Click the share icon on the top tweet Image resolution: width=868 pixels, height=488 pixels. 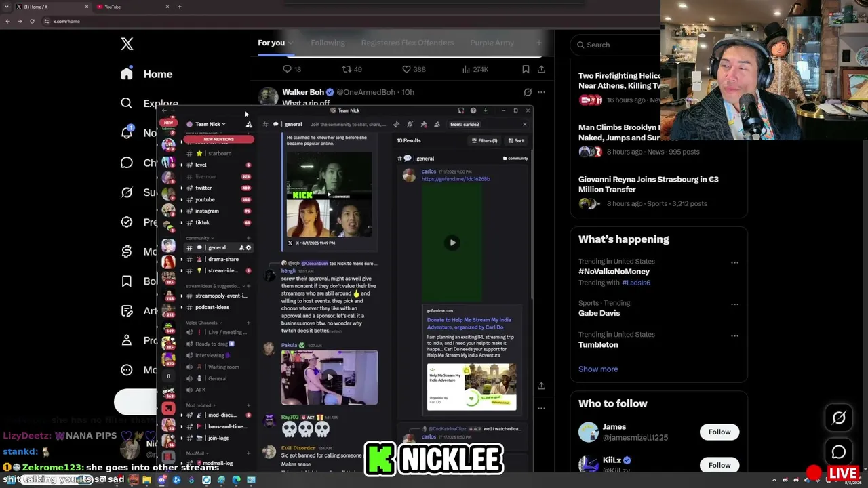click(541, 69)
